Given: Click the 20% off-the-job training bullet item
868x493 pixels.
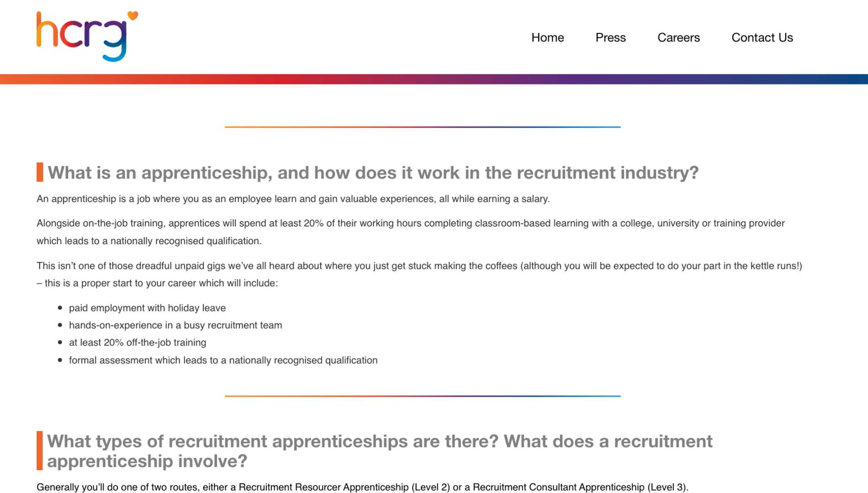Looking at the screenshot, I should point(138,342).
